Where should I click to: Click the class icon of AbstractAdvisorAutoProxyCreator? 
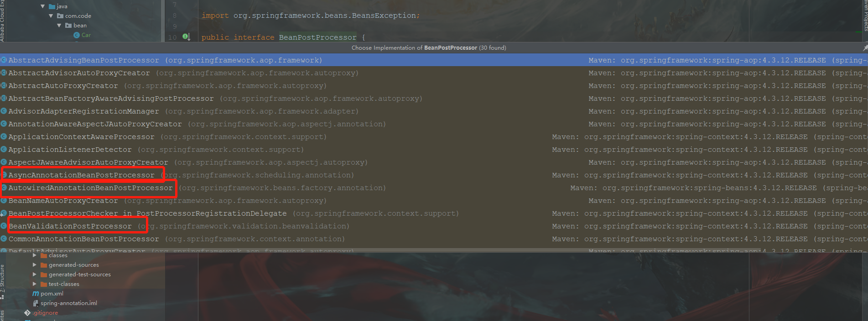4,73
